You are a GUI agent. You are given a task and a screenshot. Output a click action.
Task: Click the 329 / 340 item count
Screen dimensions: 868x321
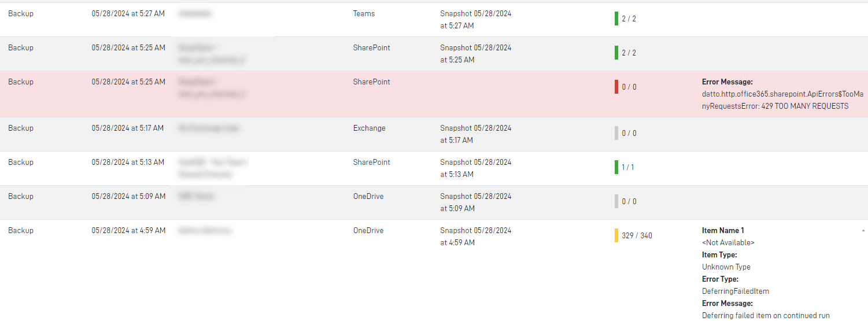pos(637,235)
